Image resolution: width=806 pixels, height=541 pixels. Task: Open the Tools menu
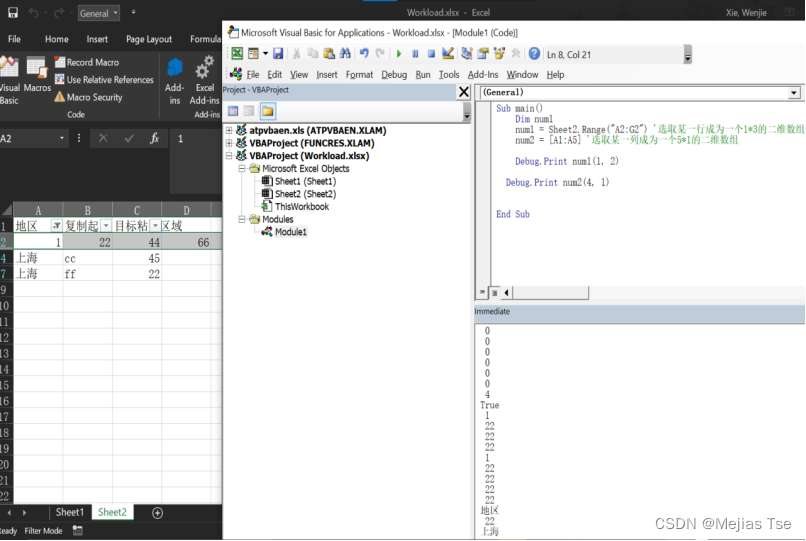pos(449,75)
